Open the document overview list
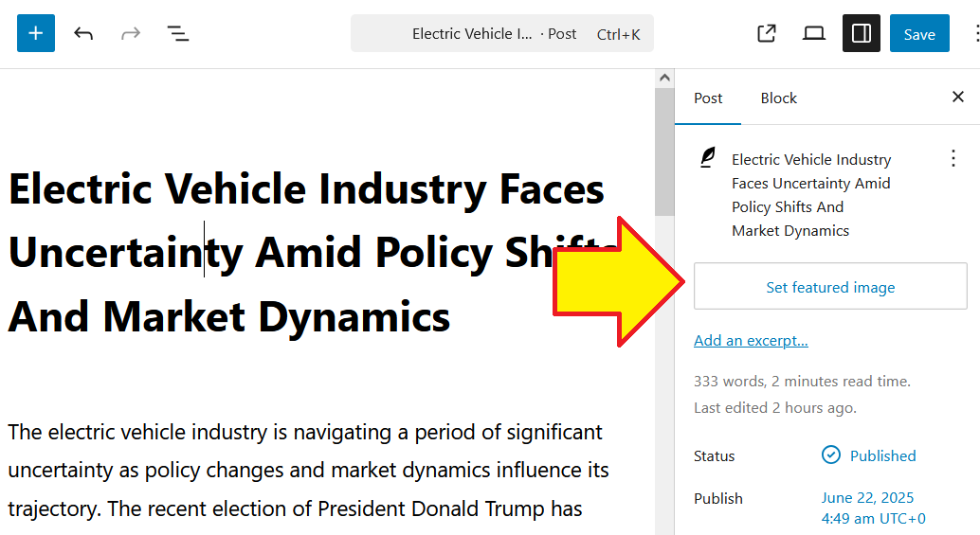This screenshot has height=535, width=980. (178, 33)
